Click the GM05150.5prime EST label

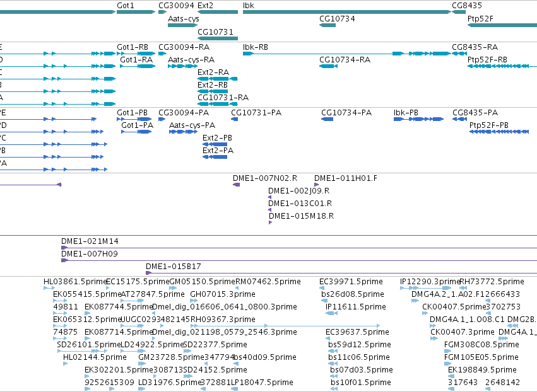(203, 282)
